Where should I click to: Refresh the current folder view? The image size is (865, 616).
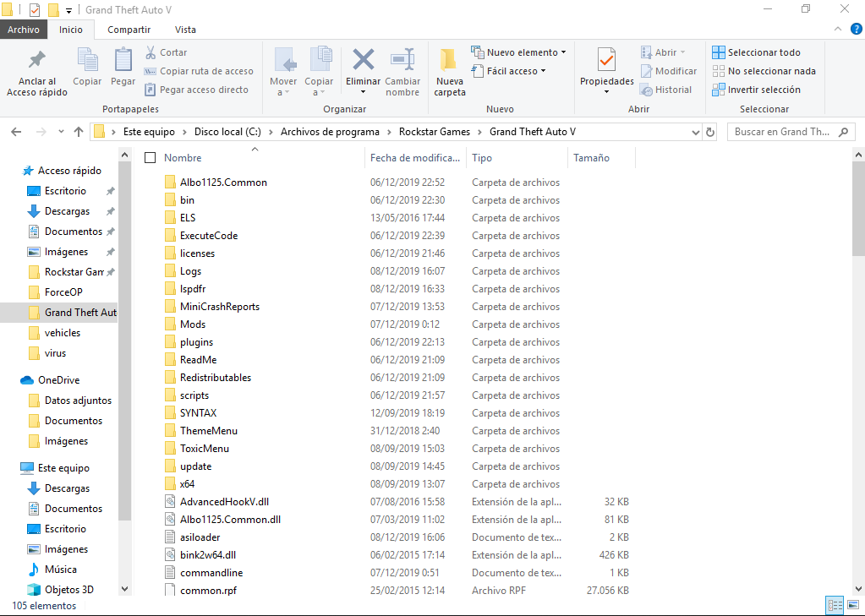(710, 132)
